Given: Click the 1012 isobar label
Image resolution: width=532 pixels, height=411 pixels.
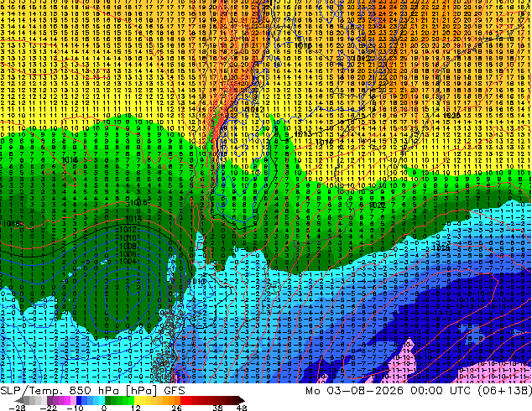Looking at the screenshot, I should (128, 230).
